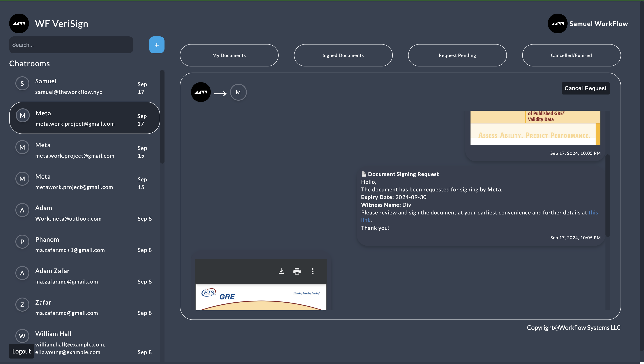Open GRE validity data document thumbnail
The width and height of the screenshot is (644, 364).
(535, 128)
